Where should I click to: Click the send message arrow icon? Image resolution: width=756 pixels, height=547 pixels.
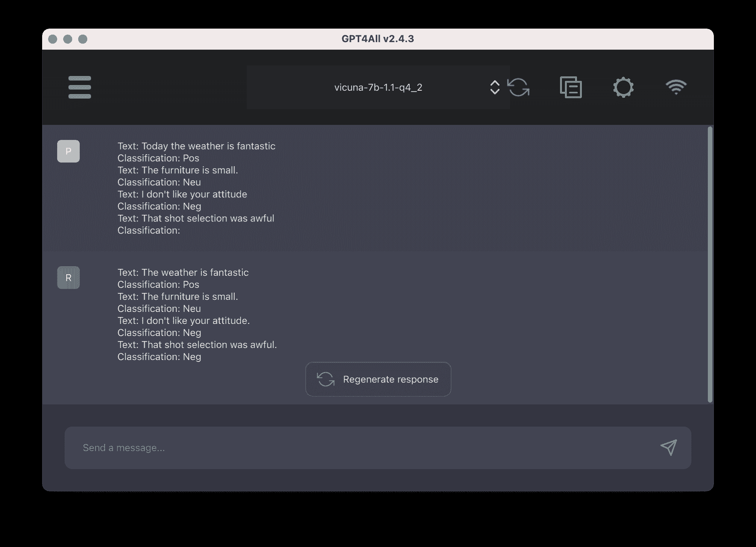668,447
